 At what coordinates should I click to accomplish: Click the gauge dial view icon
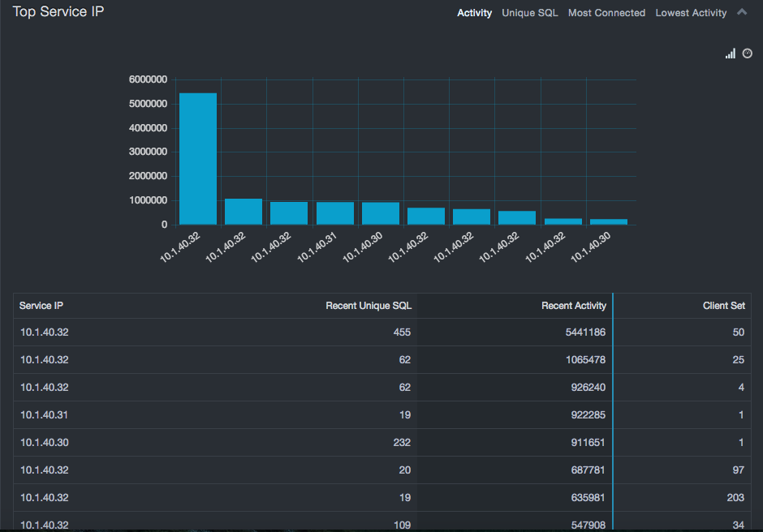748,54
